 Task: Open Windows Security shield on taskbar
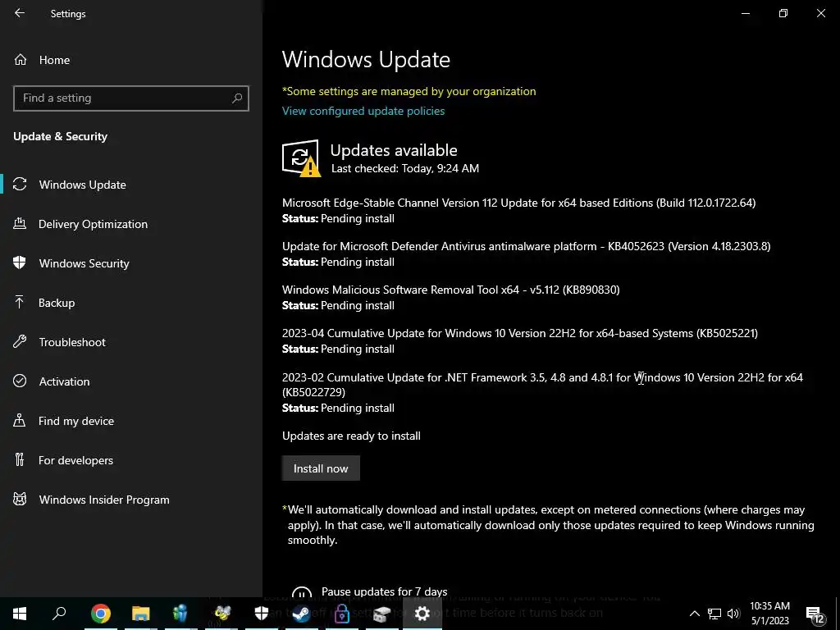click(262, 614)
